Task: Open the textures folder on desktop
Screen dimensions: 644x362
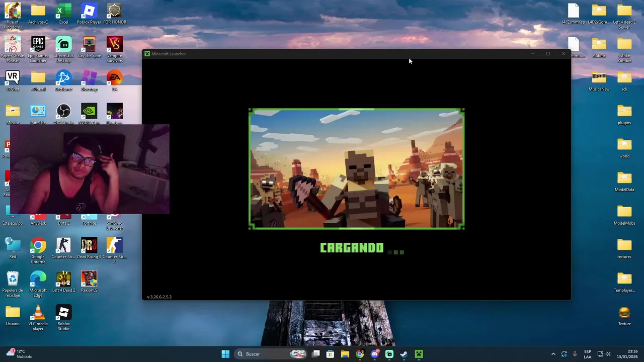Action: pyautogui.click(x=624, y=248)
